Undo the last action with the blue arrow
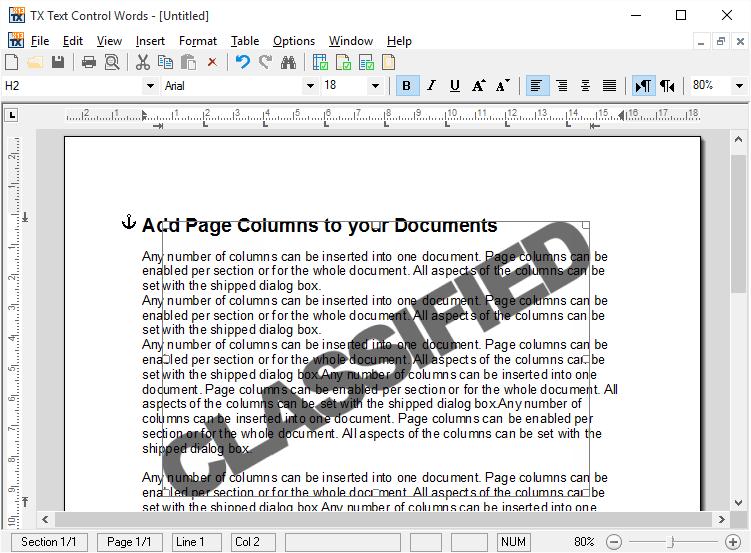Image resolution: width=751 pixels, height=553 pixels. point(242,62)
